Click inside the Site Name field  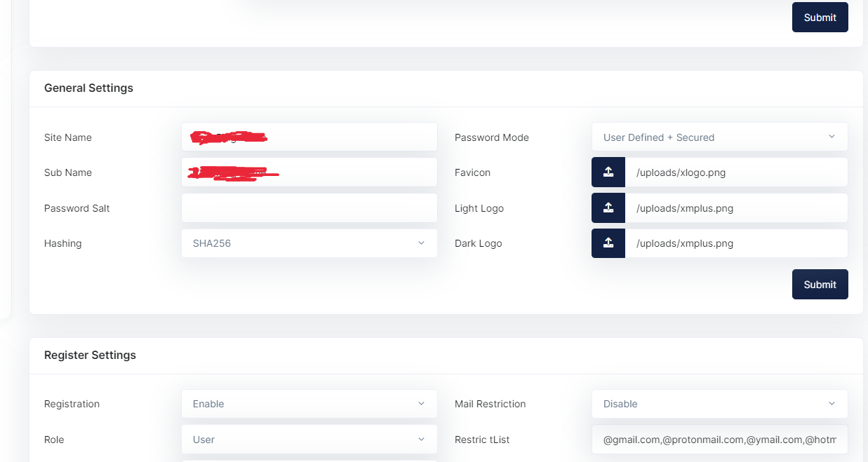(x=309, y=137)
